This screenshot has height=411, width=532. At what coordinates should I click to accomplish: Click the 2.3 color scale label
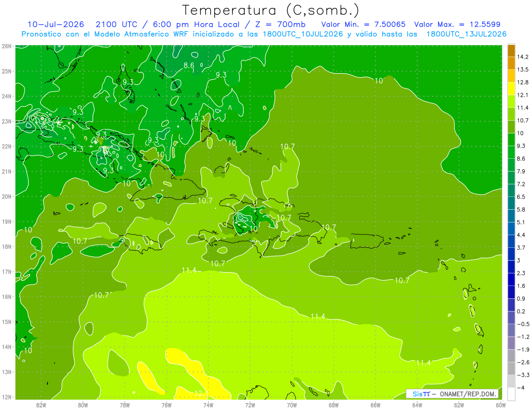[x=521, y=273]
